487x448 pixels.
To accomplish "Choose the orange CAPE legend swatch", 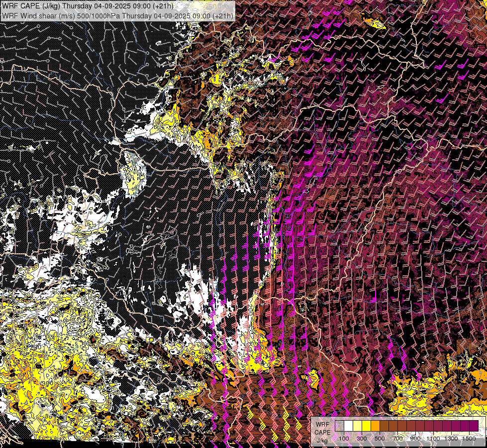I will [375, 426].
